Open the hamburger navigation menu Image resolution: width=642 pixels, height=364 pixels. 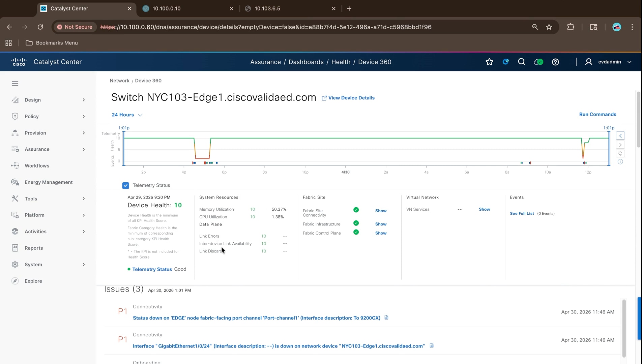15,83
